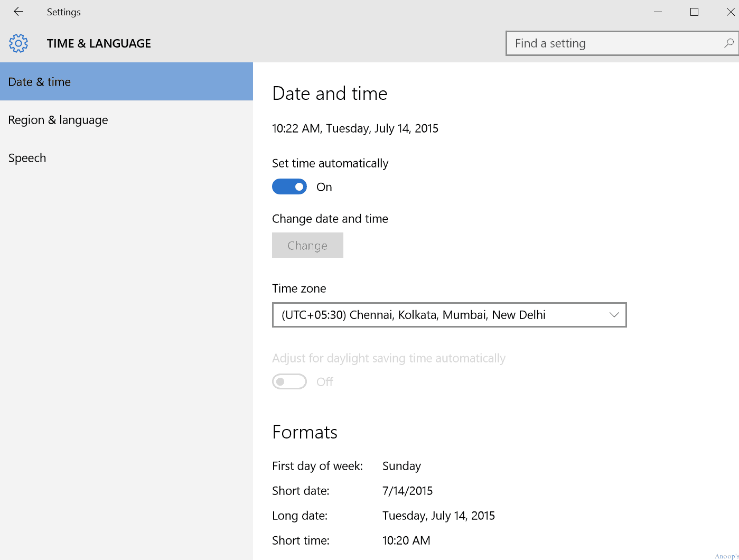
Task: Click the 'TIME & LANGUAGE' header text
Action: (99, 43)
